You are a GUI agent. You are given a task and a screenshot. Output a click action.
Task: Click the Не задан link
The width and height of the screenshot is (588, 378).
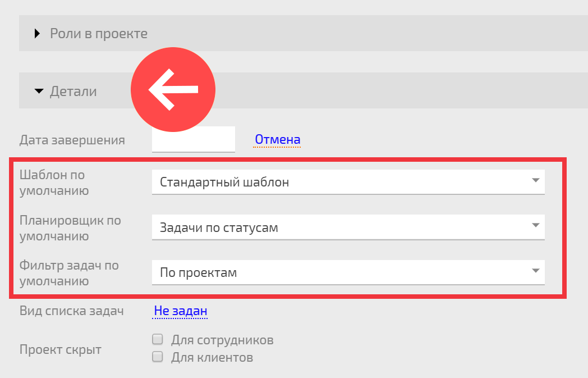coord(180,311)
